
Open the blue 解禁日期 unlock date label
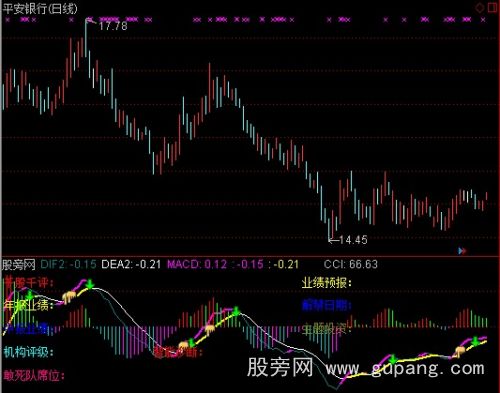(327, 305)
